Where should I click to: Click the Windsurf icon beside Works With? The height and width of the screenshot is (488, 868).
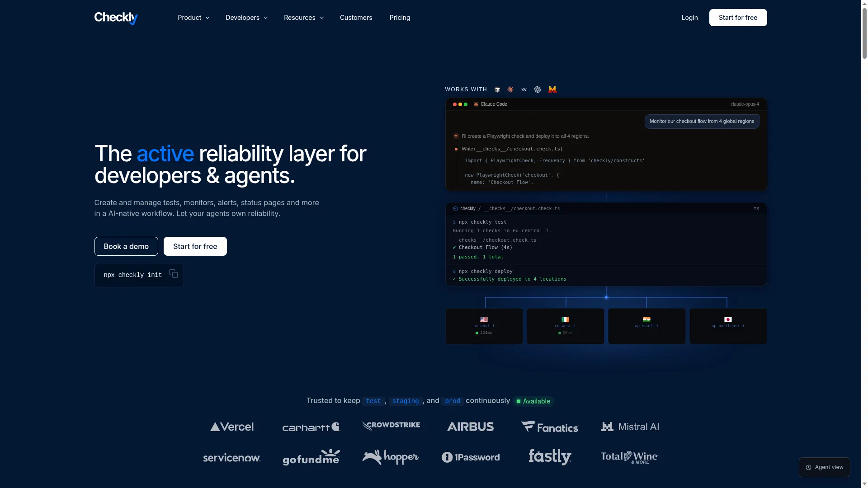pos(524,89)
